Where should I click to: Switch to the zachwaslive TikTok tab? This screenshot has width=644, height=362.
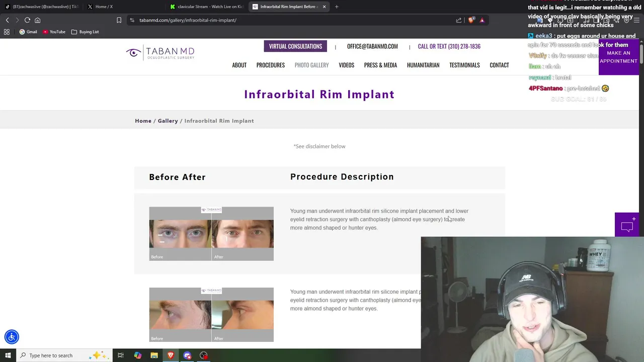coord(42,7)
